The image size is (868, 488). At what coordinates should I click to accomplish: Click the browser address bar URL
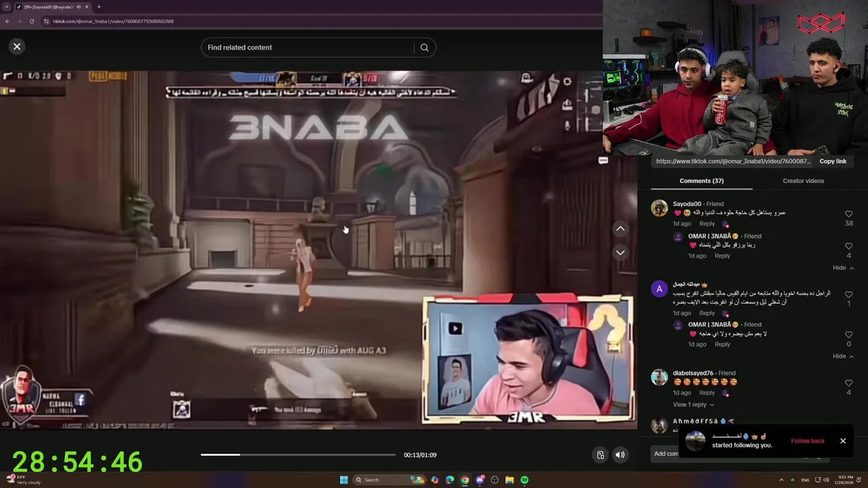113,21
